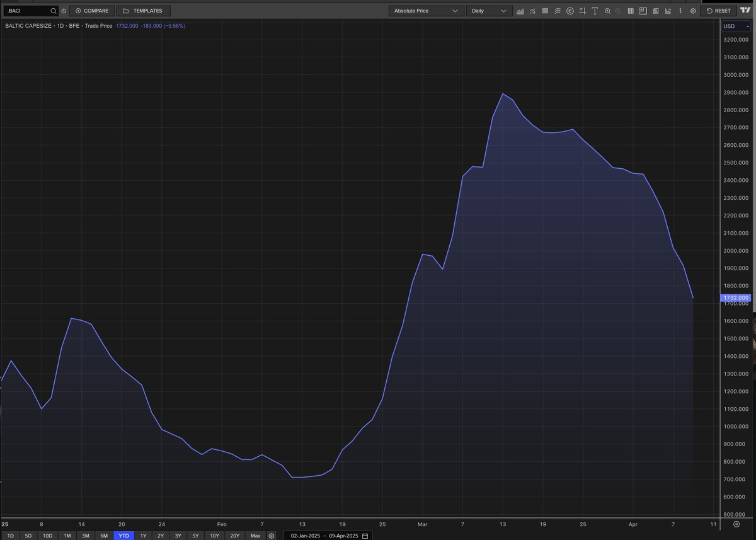Click the 02-Jan-2025 – 09-Apr-2025 date range field
The image size is (756, 540).
328,536
